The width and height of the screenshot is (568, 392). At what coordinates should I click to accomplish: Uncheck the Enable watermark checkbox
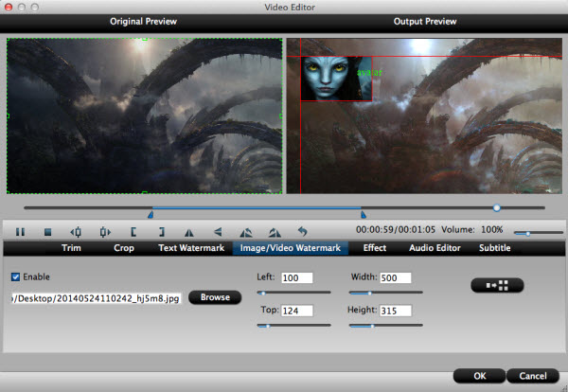(15, 277)
